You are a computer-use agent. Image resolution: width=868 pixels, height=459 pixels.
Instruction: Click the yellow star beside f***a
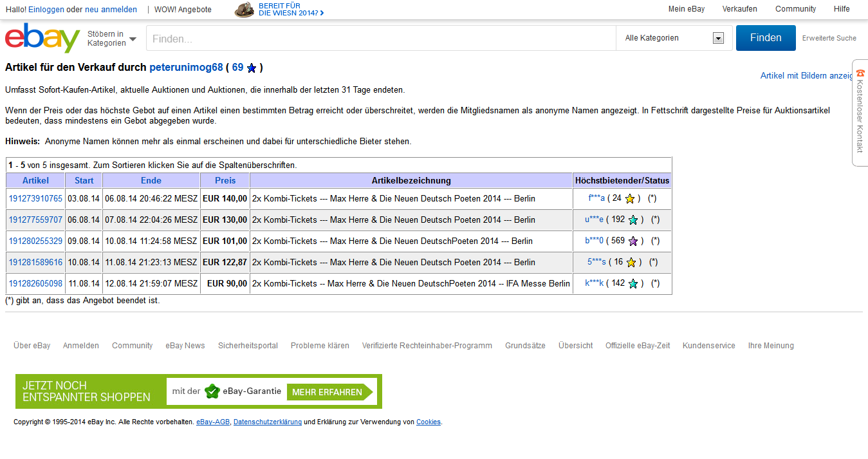(630, 199)
